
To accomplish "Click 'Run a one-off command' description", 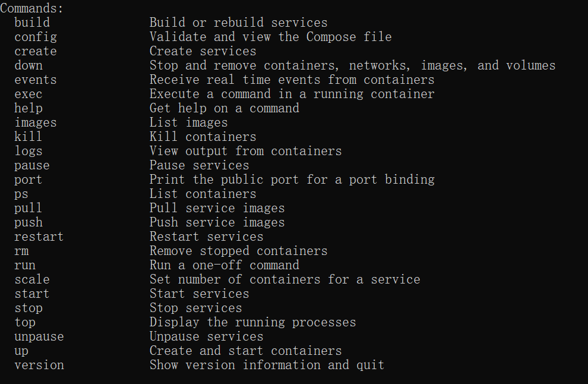I will (x=224, y=266).
